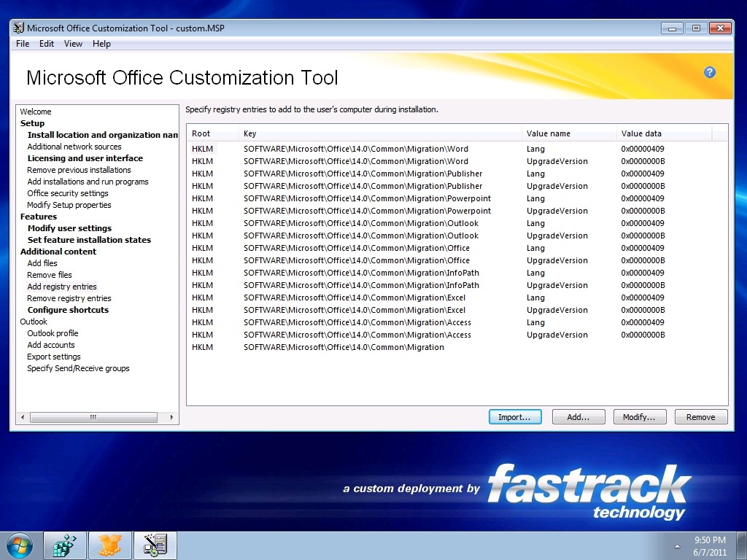Open the View menu
Screen dimensions: 747x560
(x=73, y=44)
